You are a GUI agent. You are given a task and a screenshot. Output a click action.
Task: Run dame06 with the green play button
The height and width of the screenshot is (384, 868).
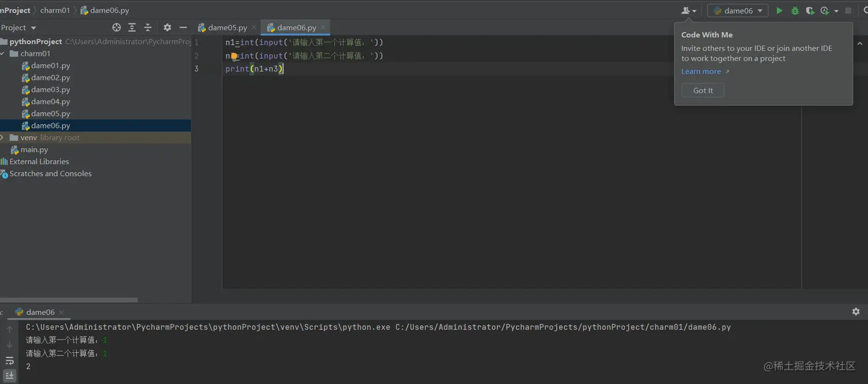779,11
